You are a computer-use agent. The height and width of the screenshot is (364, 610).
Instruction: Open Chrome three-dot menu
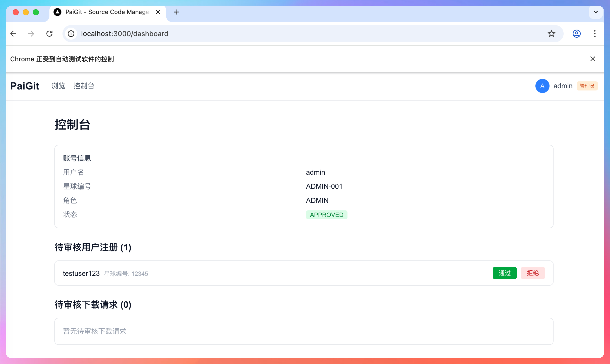(x=595, y=34)
